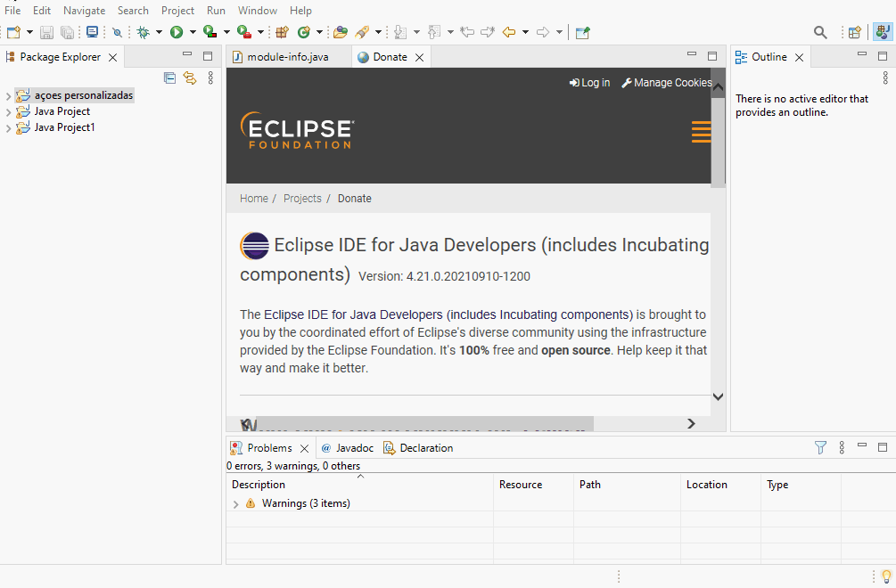Click the New Java Class icon
896x588 pixels.
click(303, 33)
